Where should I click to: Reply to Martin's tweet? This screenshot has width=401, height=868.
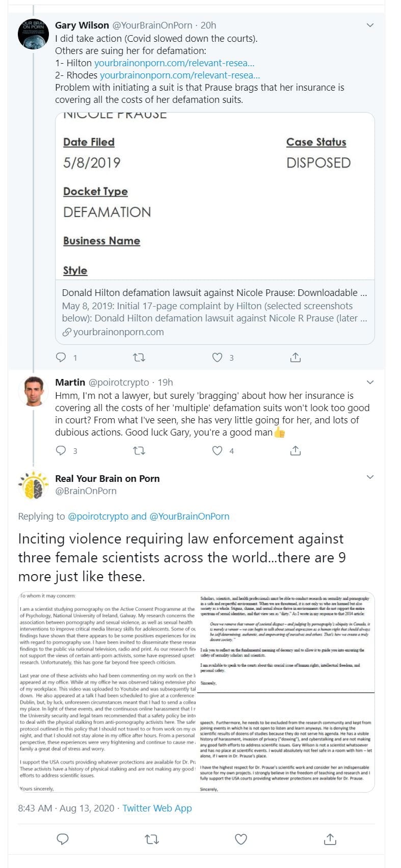tap(61, 451)
